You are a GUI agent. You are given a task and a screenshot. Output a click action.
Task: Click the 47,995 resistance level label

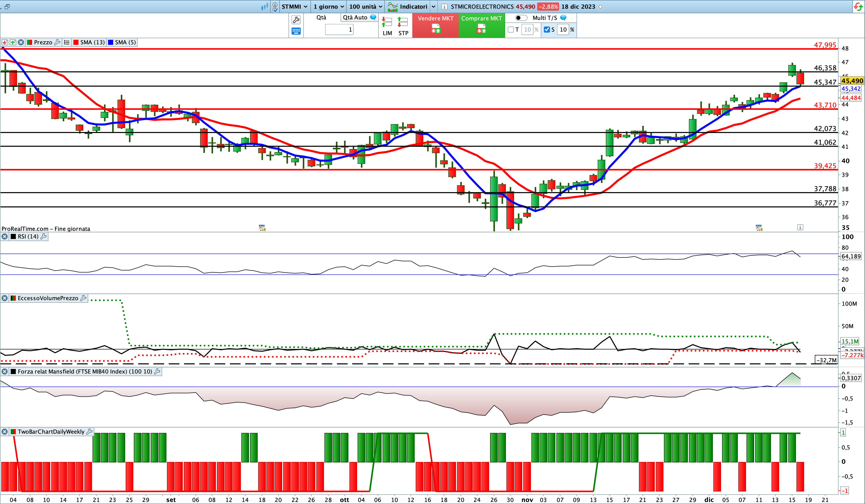click(825, 45)
